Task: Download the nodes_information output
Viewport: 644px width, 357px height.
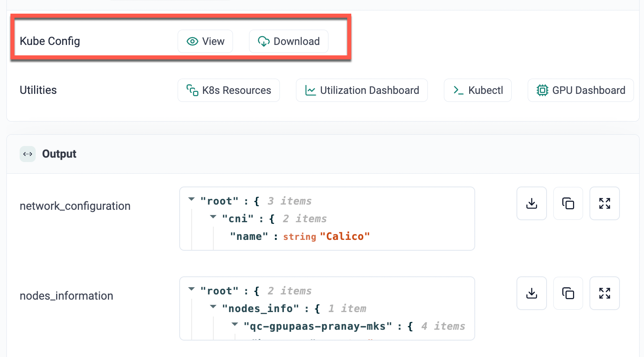Action: [x=531, y=293]
